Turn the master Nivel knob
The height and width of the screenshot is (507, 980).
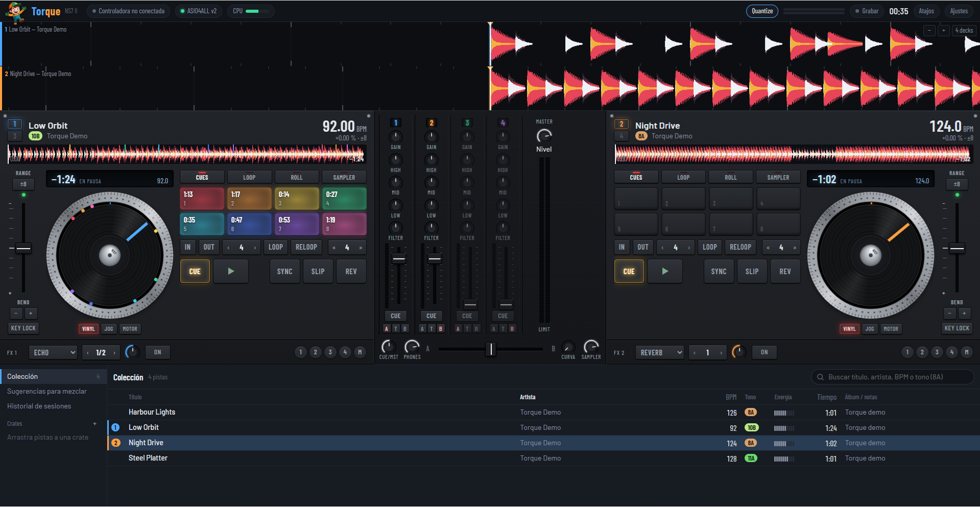point(544,136)
